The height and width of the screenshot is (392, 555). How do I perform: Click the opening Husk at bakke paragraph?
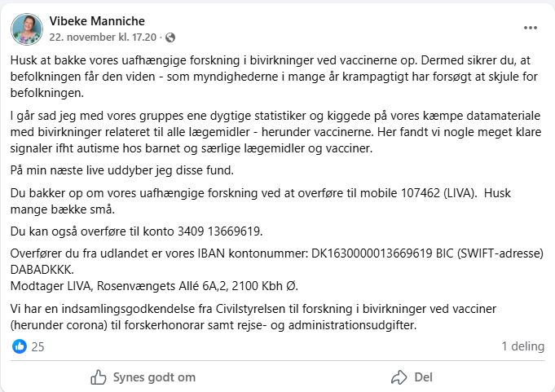(x=274, y=77)
